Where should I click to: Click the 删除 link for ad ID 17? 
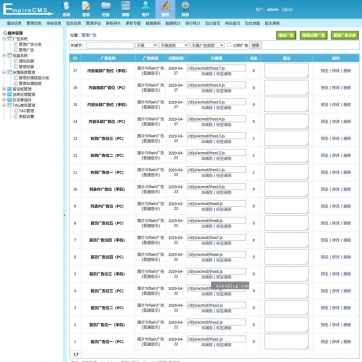pyautogui.click(x=347, y=71)
